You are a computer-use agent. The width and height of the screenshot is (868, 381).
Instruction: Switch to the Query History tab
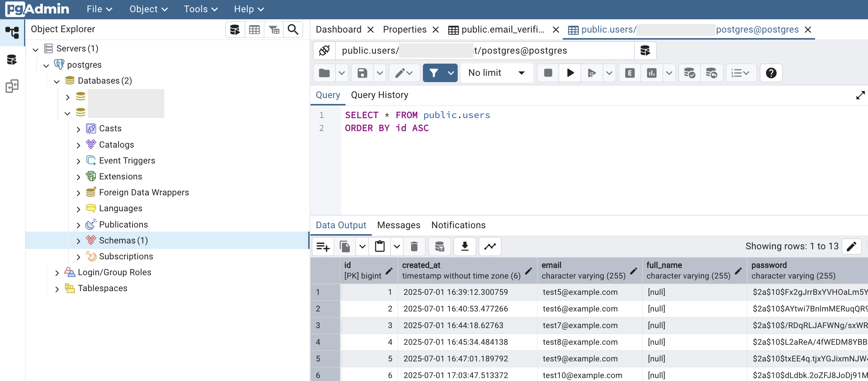(380, 95)
